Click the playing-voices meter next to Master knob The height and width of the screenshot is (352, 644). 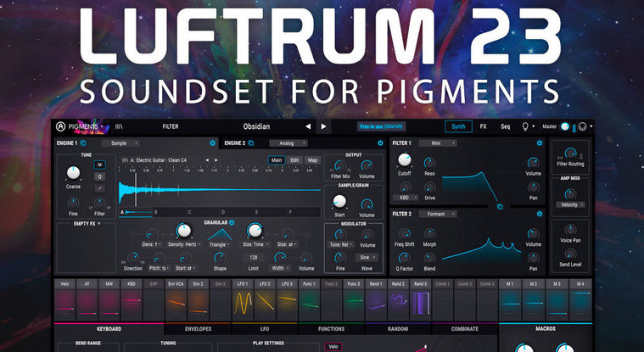tap(574, 127)
